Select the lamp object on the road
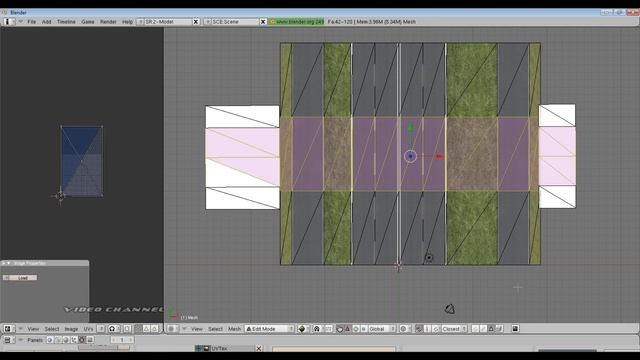This screenshot has width=640, height=360. (429, 258)
